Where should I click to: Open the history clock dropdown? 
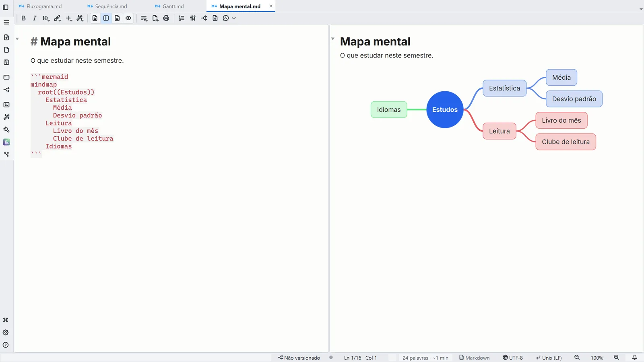pyautogui.click(x=229, y=18)
